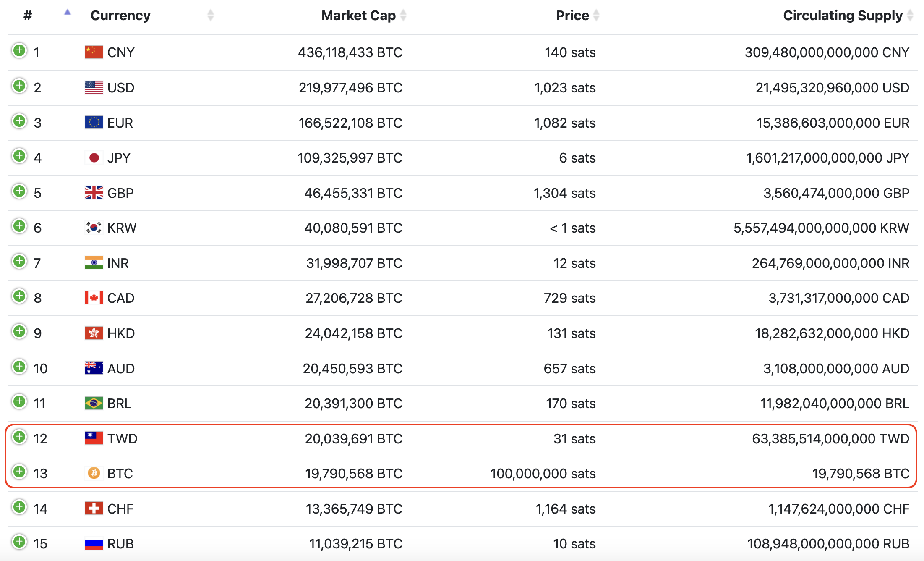Expand the CNY row plus icon
924x561 pixels.
[19, 51]
